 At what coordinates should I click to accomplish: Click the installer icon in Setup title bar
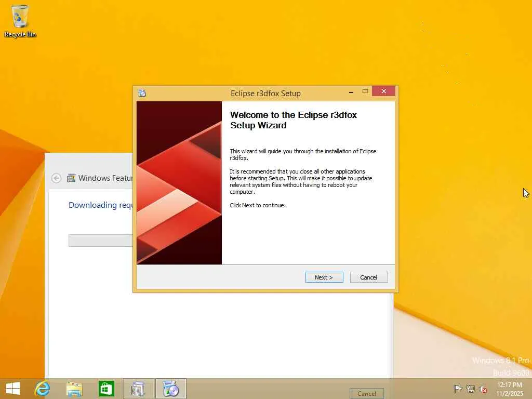coord(142,92)
